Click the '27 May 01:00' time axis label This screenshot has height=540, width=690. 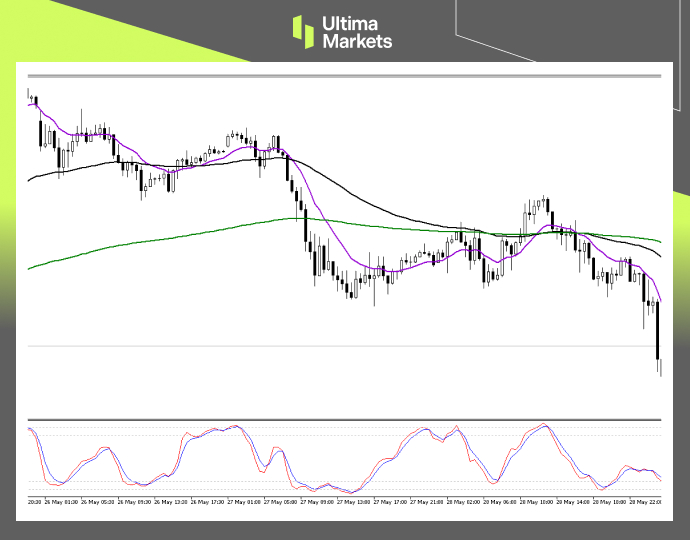[243, 502]
